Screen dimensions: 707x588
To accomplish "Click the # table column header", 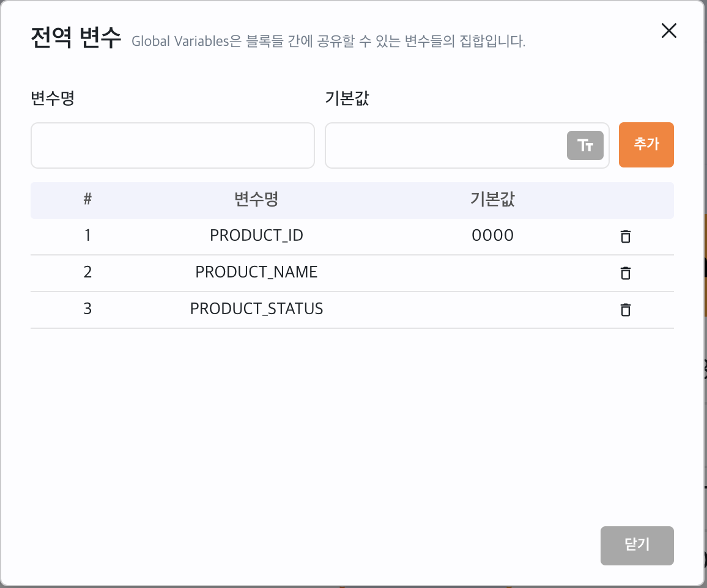I will point(87,199).
